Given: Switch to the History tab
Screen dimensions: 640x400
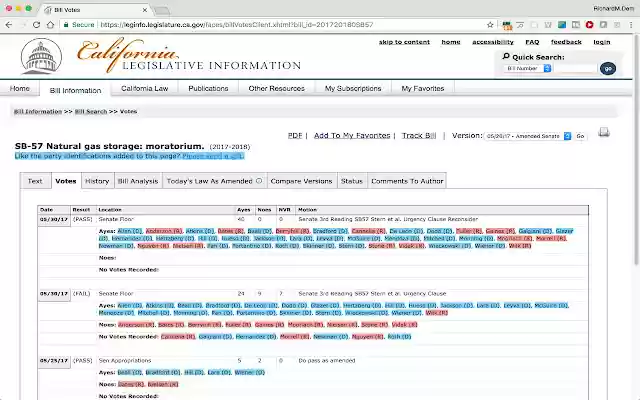Looking at the screenshot, I should [97, 181].
